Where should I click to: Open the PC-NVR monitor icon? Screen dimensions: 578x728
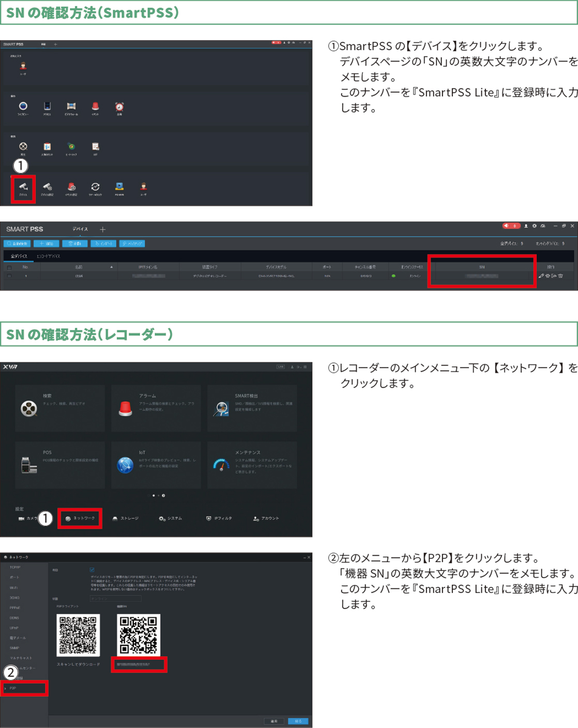click(x=119, y=187)
